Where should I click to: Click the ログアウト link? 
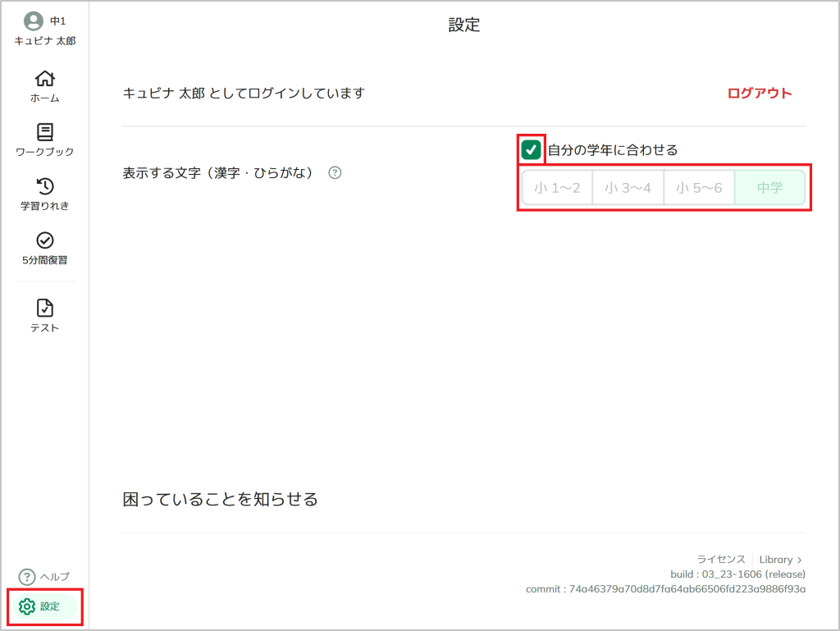(759, 94)
